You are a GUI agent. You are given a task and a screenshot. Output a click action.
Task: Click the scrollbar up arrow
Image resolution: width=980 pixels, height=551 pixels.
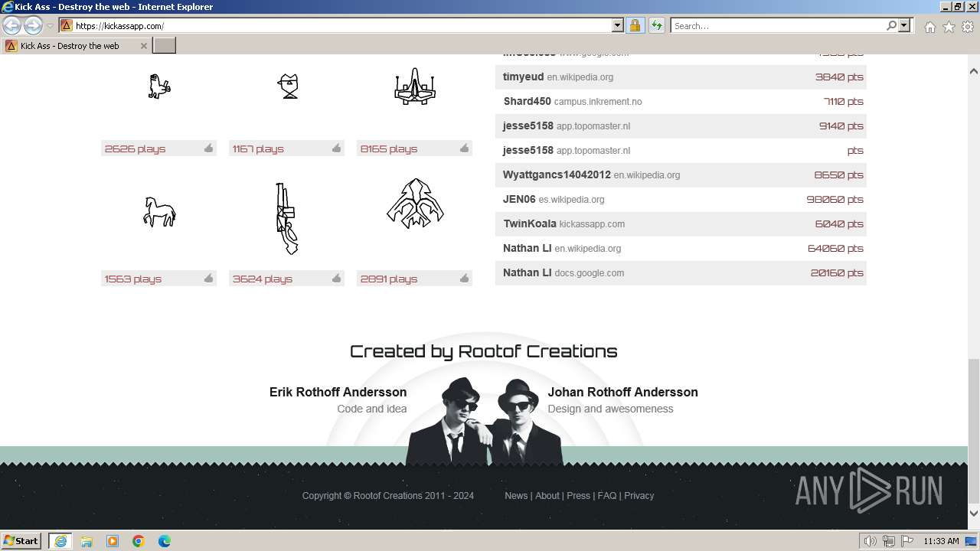(973, 71)
